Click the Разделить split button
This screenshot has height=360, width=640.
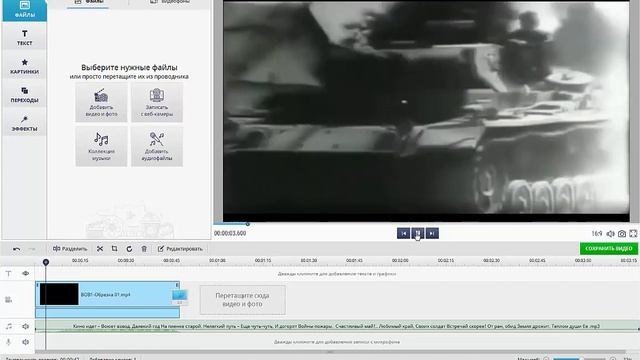pyautogui.click(x=70, y=249)
